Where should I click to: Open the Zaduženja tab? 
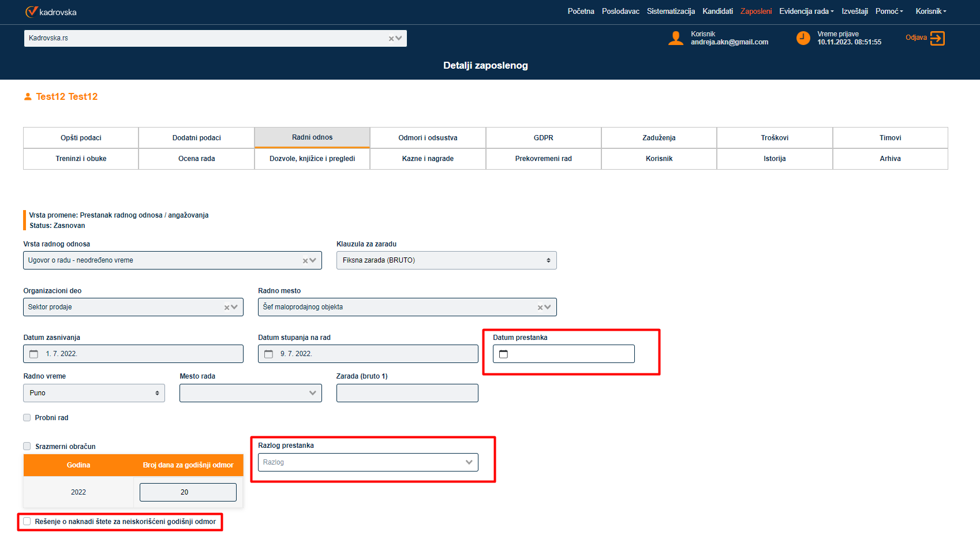(659, 138)
